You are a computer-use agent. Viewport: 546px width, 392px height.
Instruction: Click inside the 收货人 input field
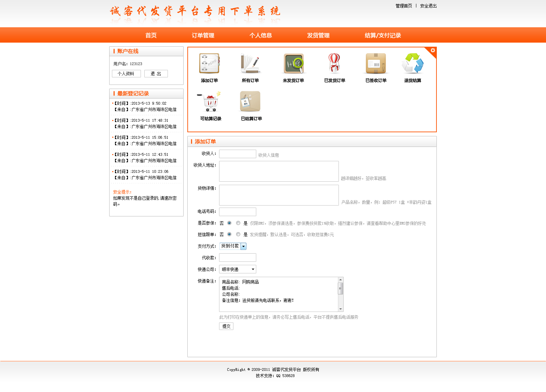[238, 153]
